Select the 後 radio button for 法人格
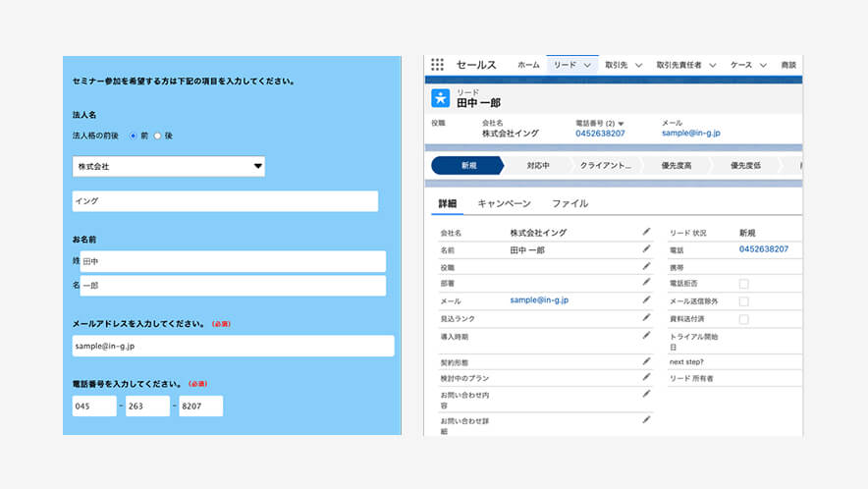This screenshot has width=868, height=489. pos(157,136)
